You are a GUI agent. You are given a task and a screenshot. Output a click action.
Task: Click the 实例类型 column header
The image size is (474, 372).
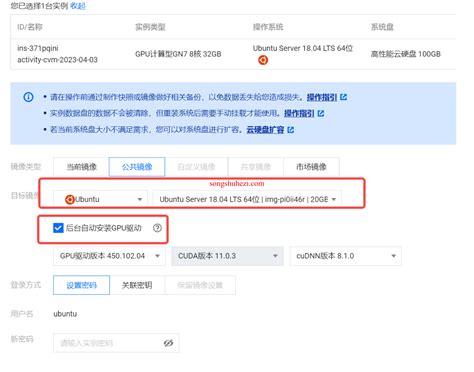[x=150, y=27]
